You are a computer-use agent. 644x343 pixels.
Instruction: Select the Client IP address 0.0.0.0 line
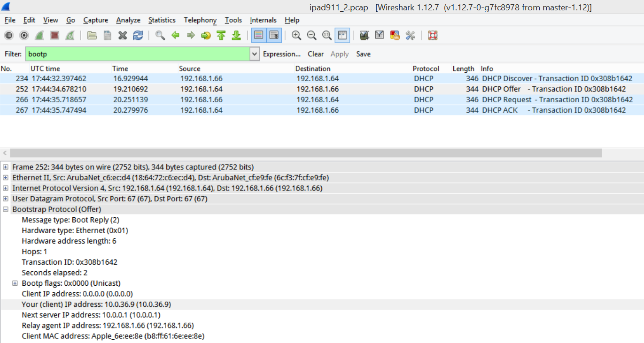77,294
